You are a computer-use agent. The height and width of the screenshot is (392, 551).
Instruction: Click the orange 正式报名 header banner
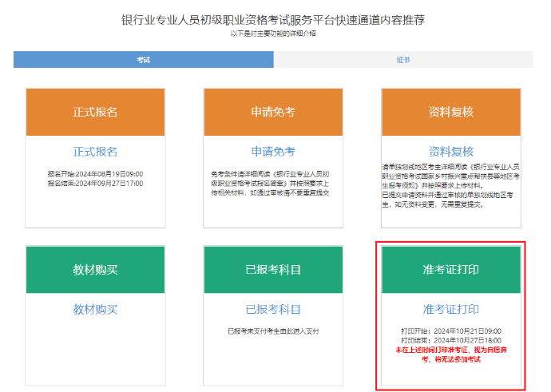click(95, 112)
